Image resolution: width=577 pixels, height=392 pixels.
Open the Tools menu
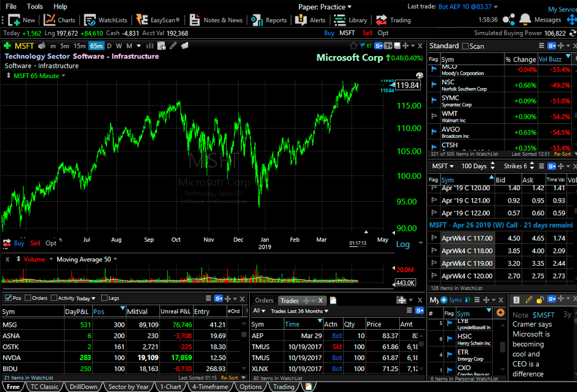pos(34,6)
